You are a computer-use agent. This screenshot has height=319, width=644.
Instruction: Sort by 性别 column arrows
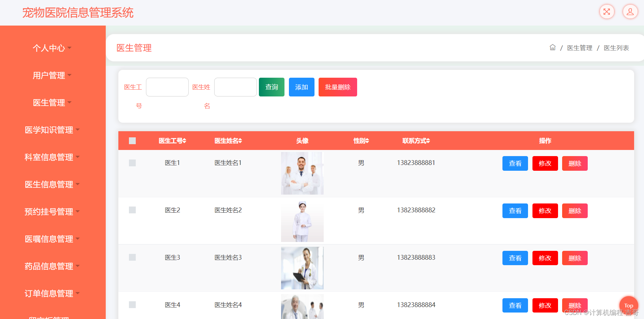(x=367, y=141)
